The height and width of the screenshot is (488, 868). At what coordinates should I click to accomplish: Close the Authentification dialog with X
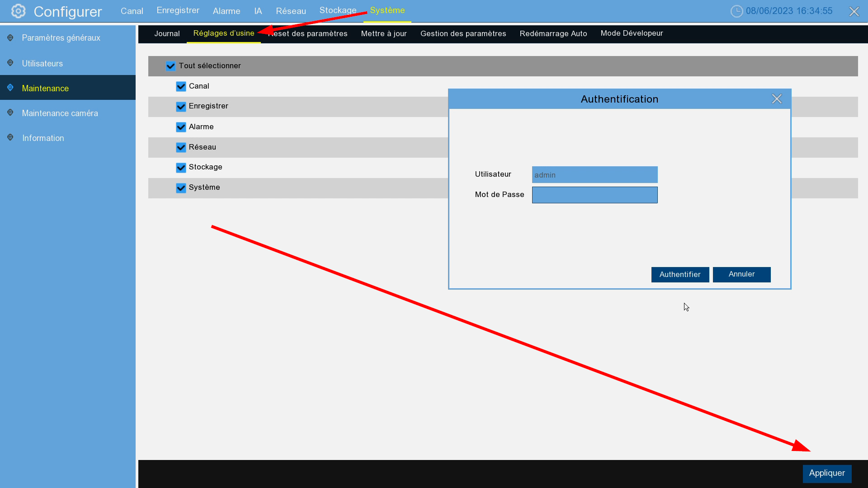click(776, 99)
